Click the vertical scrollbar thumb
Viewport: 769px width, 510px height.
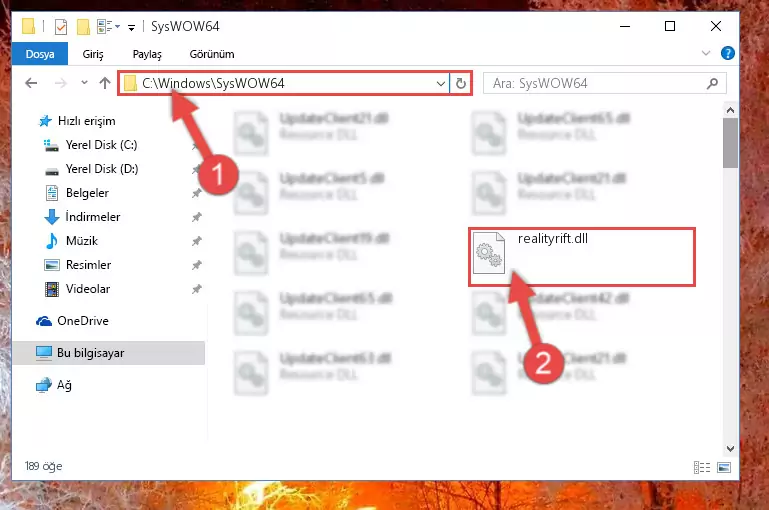pyautogui.click(x=730, y=143)
